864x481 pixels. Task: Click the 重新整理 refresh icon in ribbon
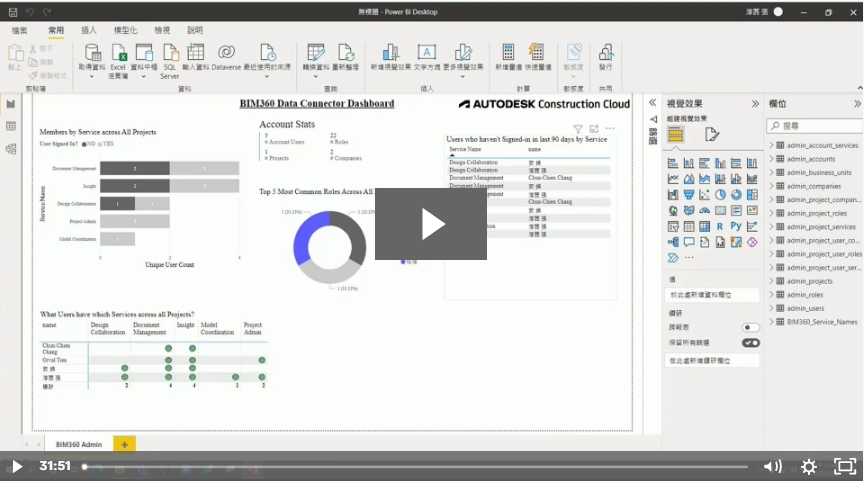tap(345, 52)
